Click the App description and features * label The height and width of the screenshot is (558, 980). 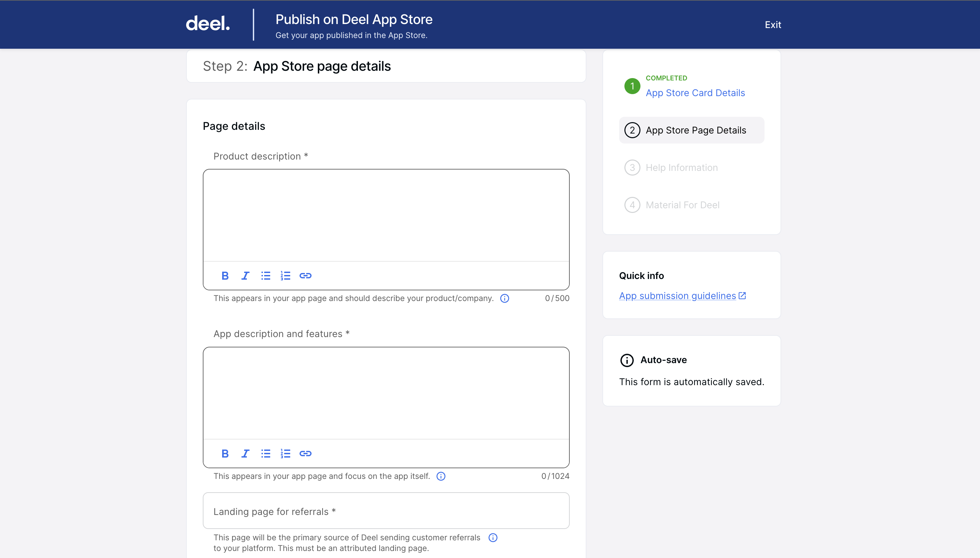click(x=282, y=334)
